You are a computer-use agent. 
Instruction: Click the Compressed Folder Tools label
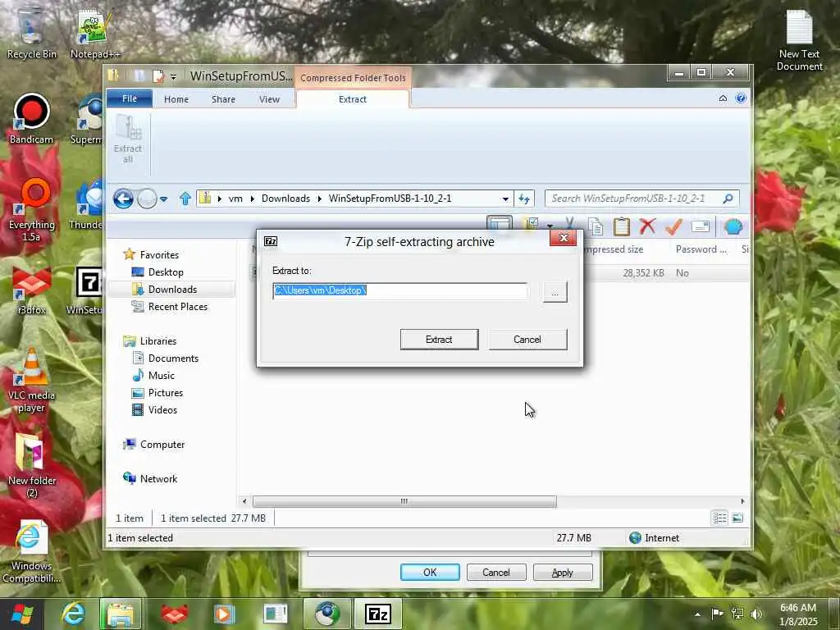[353, 78]
